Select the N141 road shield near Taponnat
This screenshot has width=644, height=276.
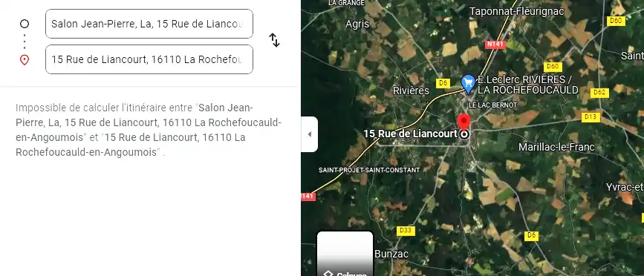pos(495,45)
